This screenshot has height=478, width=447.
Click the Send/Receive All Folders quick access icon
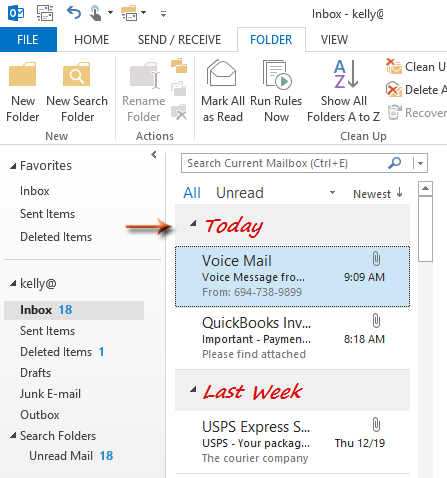pos(45,13)
